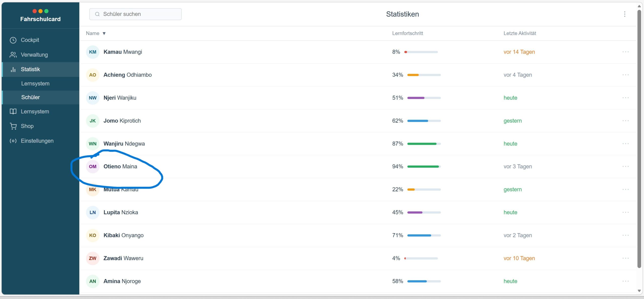Image resolution: width=644 pixels, height=299 pixels.
Task: Click the Shop cart icon
Action: point(13,126)
